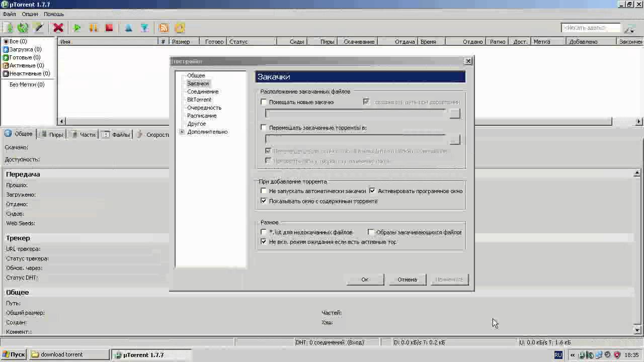Switch to download torrent taskbar window

[x=69, y=354]
